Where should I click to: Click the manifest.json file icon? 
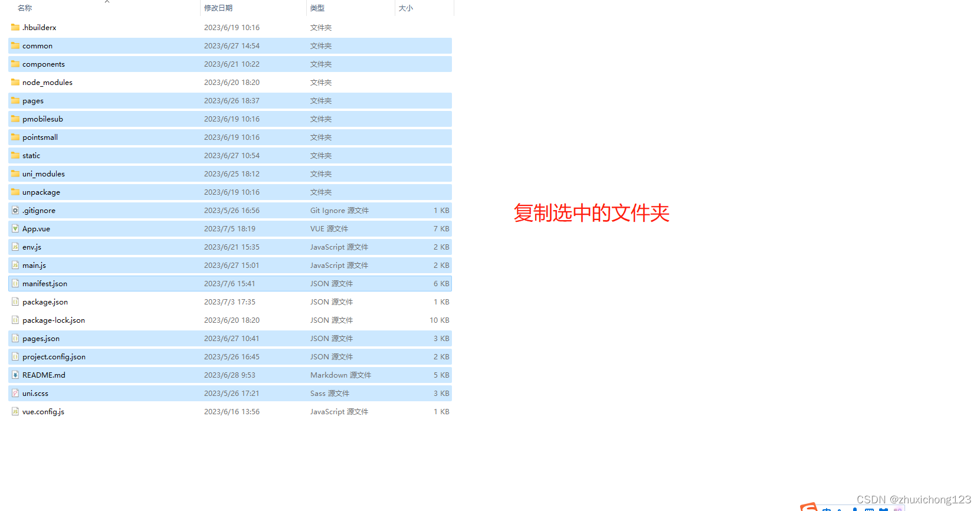pos(15,283)
